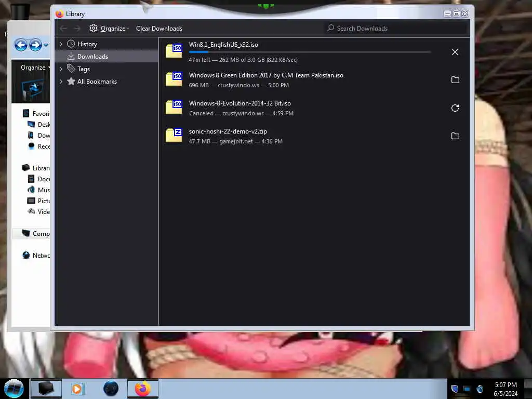Screen dimensions: 532x399
Task: Select Windows-8-Evolution-2014-32 Bit.iso entry
Action: tap(314, 108)
